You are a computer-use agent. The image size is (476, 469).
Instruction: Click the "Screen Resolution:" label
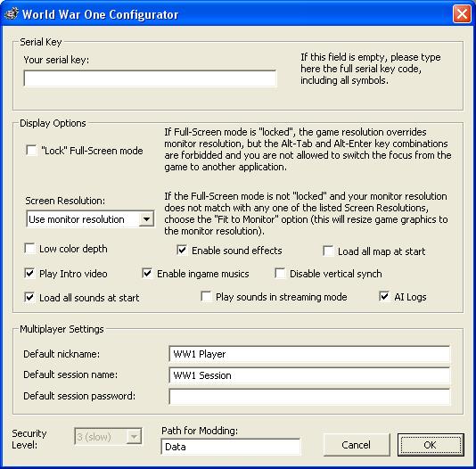pyautogui.click(x=65, y=201)
